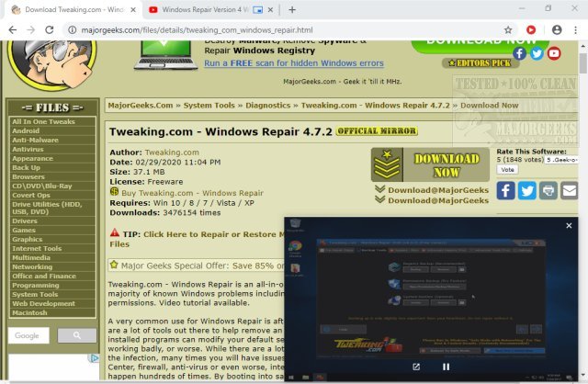588x384 pixels.
Task: Open MajorGeeks YouTube channel in header
Action: pyautogui.click(x=554, y=53)
